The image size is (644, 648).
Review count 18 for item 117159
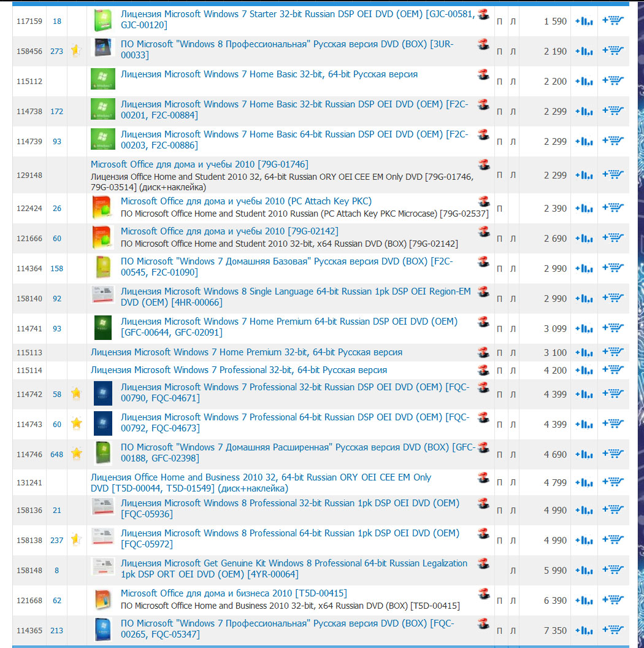57,21
